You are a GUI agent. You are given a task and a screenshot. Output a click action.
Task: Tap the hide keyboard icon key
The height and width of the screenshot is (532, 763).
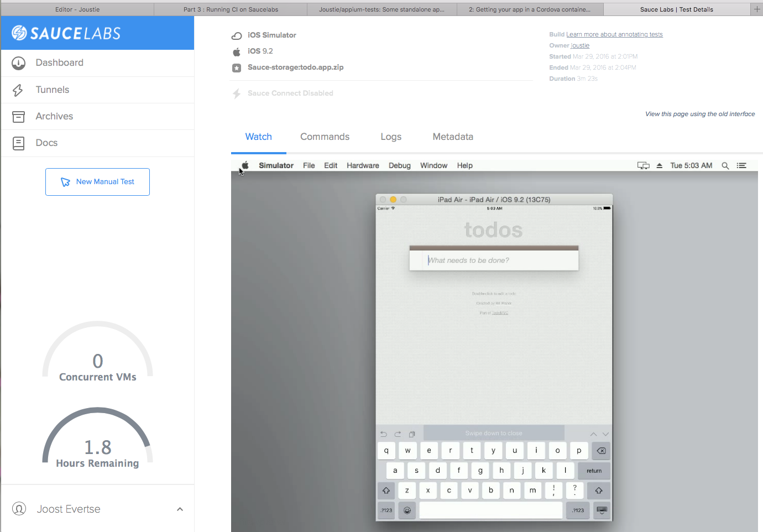pos(602,510)
